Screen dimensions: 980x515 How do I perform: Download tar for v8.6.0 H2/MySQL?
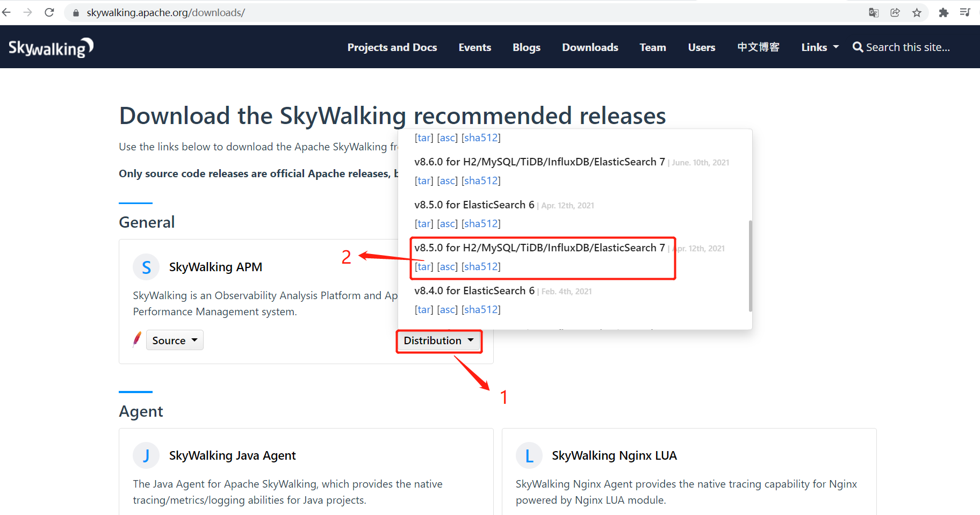424,180
